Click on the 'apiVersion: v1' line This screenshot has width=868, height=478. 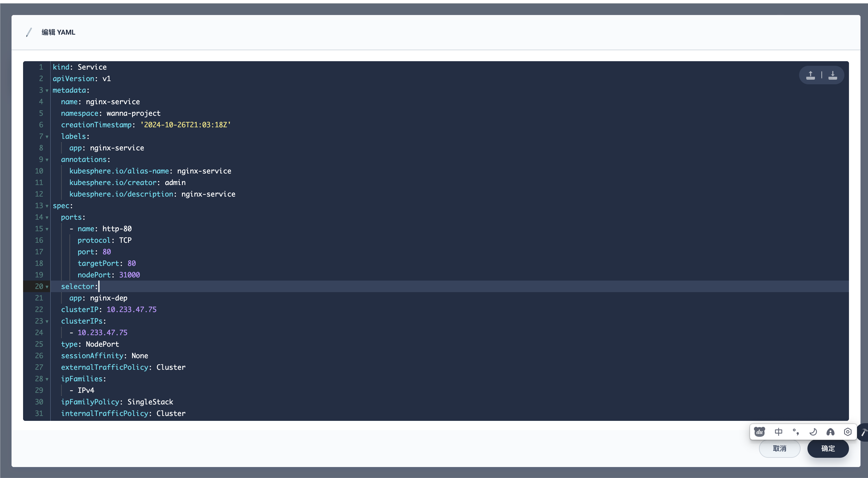82,79
